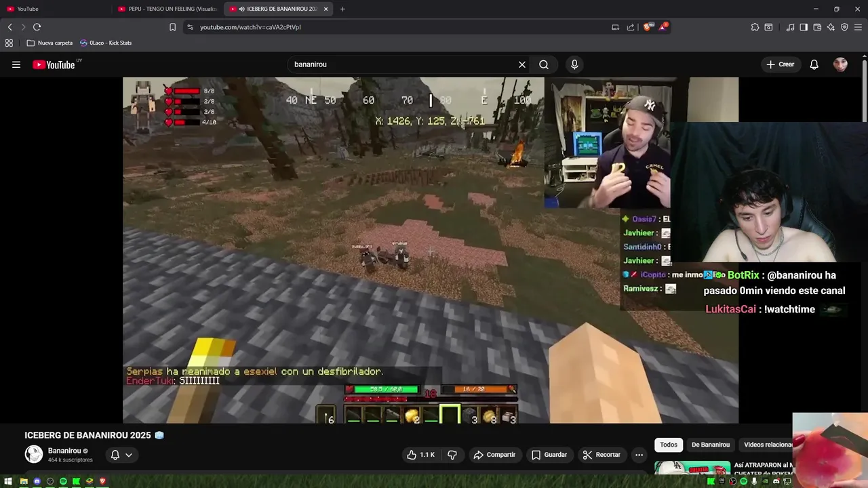Image resolution: width=868 pixels, height=488 pixels.
Task: Open Brave Rewards triangle icon
Action: 663,27
